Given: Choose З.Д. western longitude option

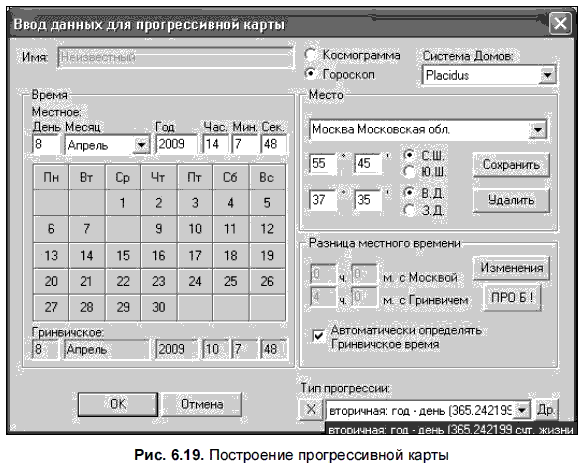Looking at the screenshot, I should pyautogui.click(x=409, y=210).
